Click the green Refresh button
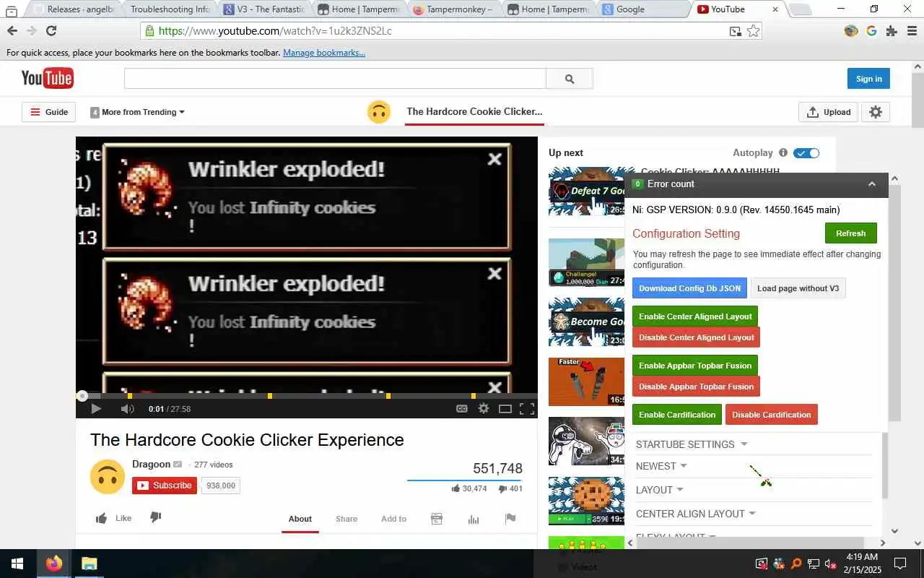924x578 pixels. coord(850,233)
